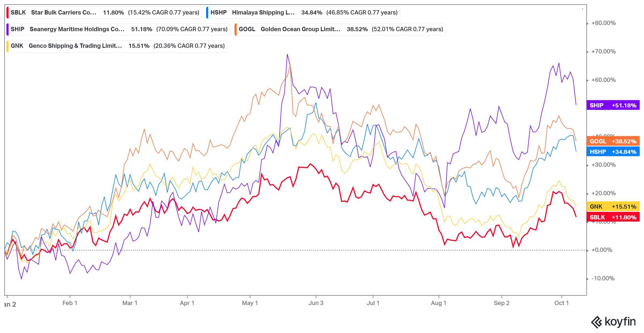This screenshot has height=333, width=644.
Task: Click the SBLK red color swatch
Action: point(8,13)
